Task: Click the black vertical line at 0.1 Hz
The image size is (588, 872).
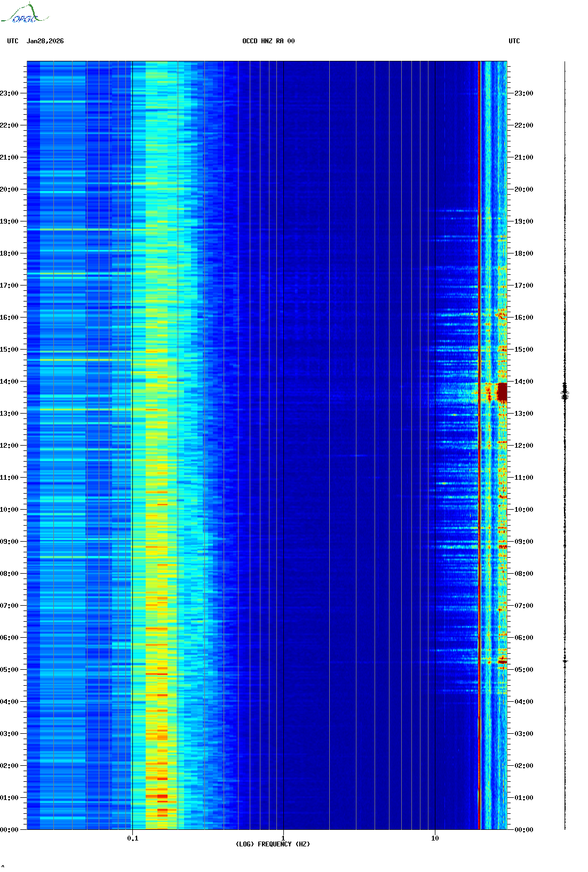Action: click(x=132, y=445)
